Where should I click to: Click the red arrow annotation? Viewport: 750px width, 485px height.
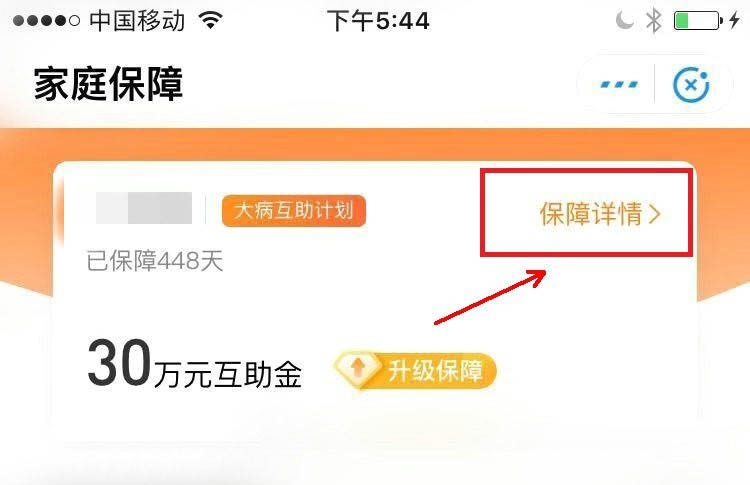pos(490,297)
